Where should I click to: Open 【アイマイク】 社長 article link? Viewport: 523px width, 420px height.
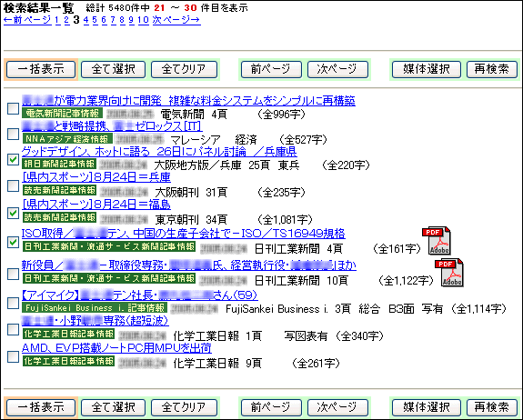tap(140, 295)
